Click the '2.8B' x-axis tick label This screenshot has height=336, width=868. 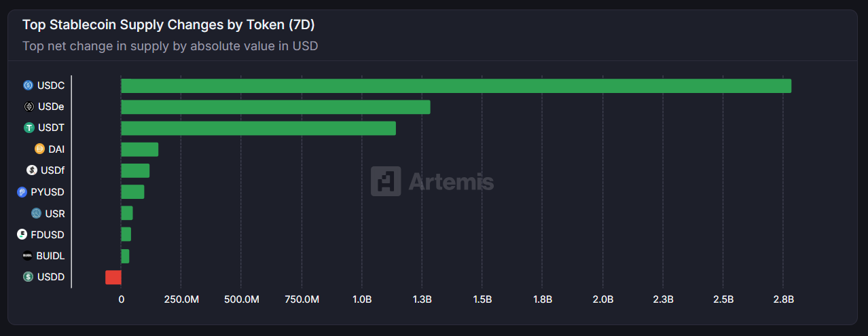[783, 299]
